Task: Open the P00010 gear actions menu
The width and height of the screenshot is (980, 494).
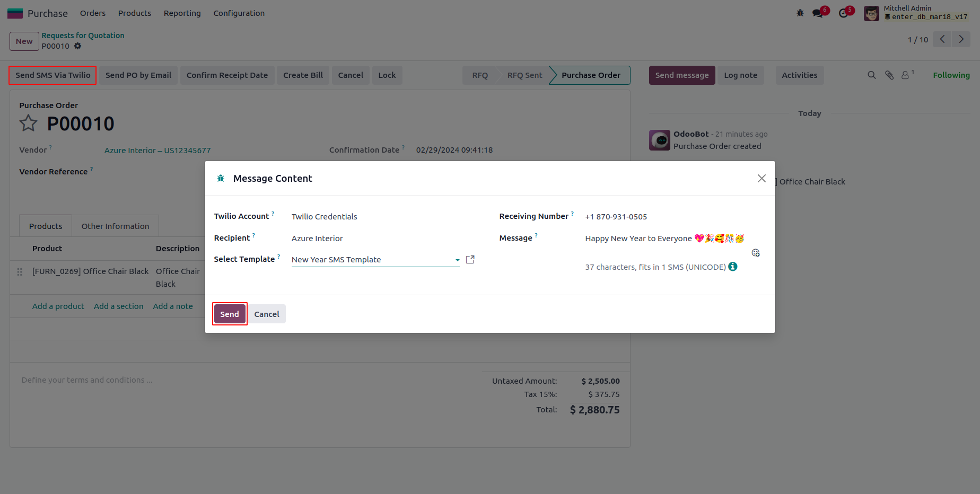Action: (x=78, y=46)
